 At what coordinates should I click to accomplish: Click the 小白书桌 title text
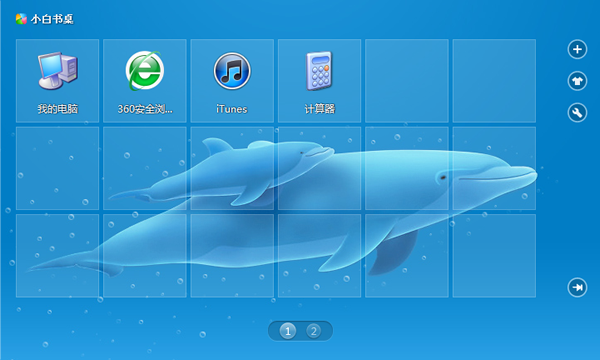click(x=52, y=19)
